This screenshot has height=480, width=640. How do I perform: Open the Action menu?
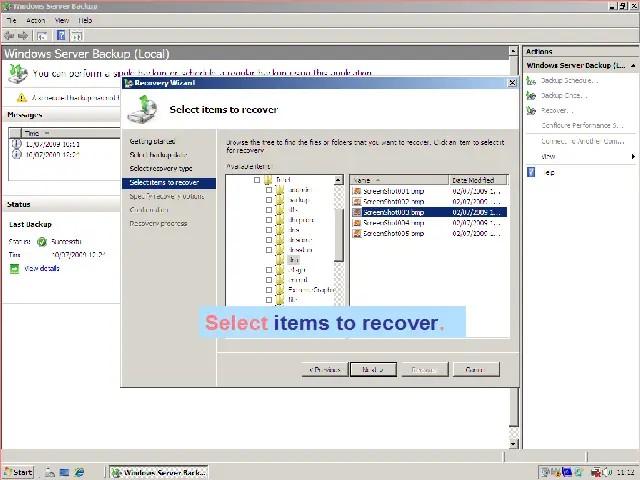tap(36, 20)
